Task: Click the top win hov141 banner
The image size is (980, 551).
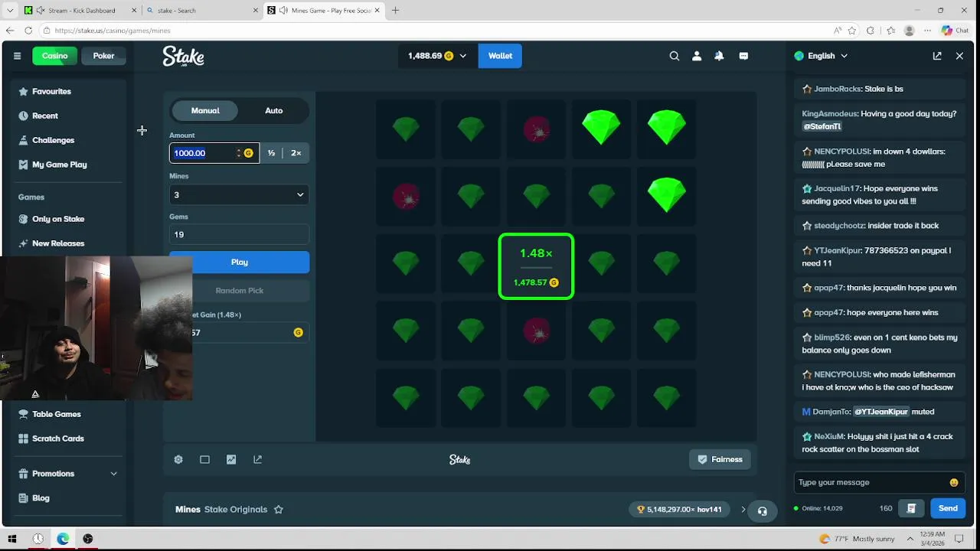Action: pyautogui.click(x=679, y=509)
